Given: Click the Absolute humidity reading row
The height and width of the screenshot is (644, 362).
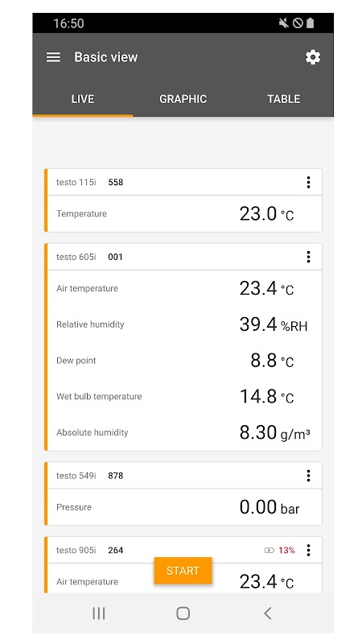Looking at the screenshot, I should (x=185, y=432).
